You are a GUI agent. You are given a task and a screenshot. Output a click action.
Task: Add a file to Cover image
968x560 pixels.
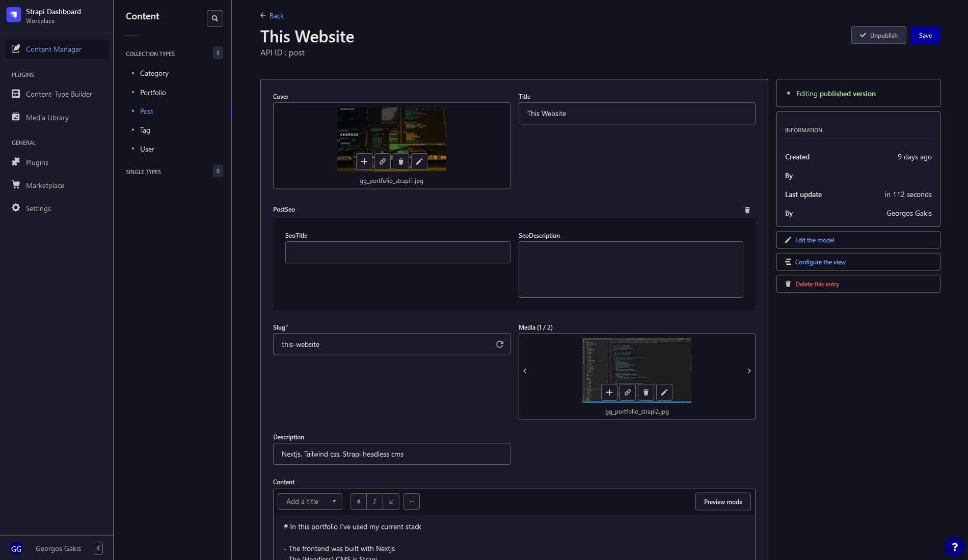point(364,161)
